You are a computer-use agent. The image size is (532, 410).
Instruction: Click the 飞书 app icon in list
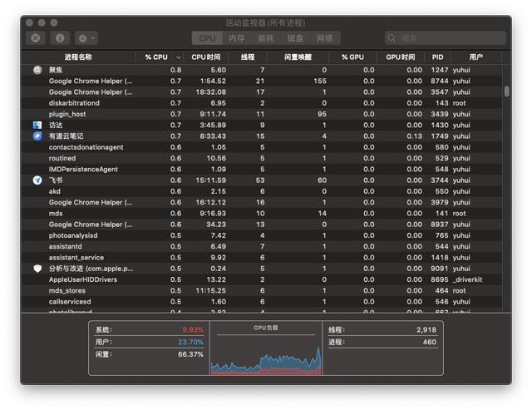37,180
